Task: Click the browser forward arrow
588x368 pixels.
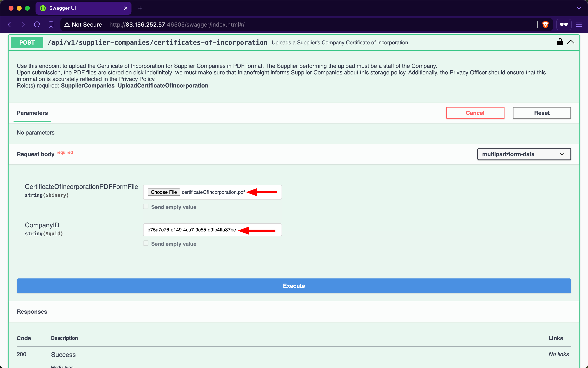Action: point(23,25)
